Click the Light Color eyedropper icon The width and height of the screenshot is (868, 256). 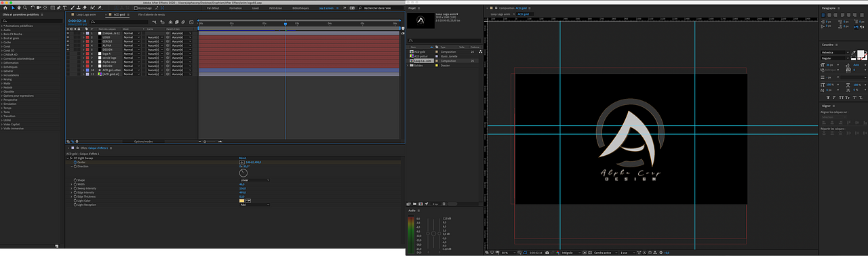click(x=248, y=200)
